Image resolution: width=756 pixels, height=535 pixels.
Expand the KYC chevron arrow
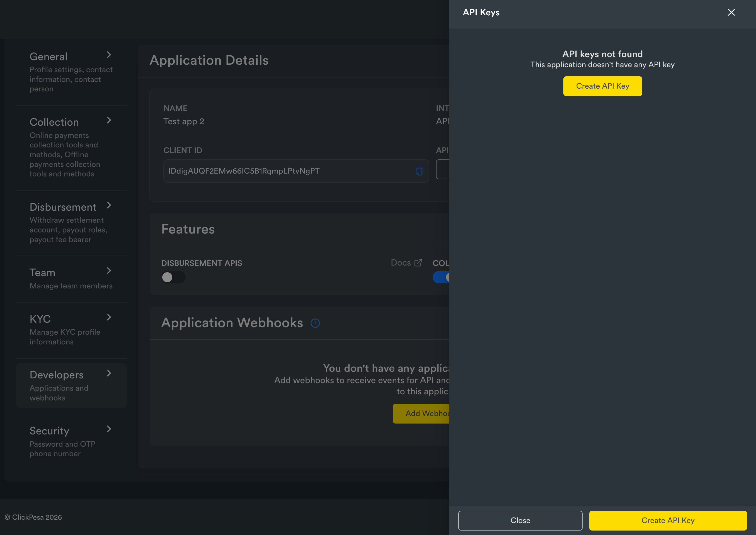point(109,317)
